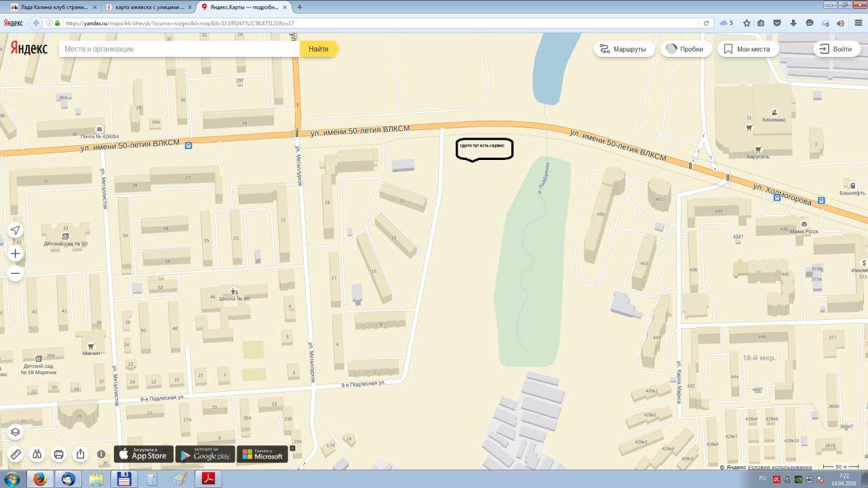This screenshot has height=488, width=868.
Task: Click the browser back arrow
Action: 36,23
